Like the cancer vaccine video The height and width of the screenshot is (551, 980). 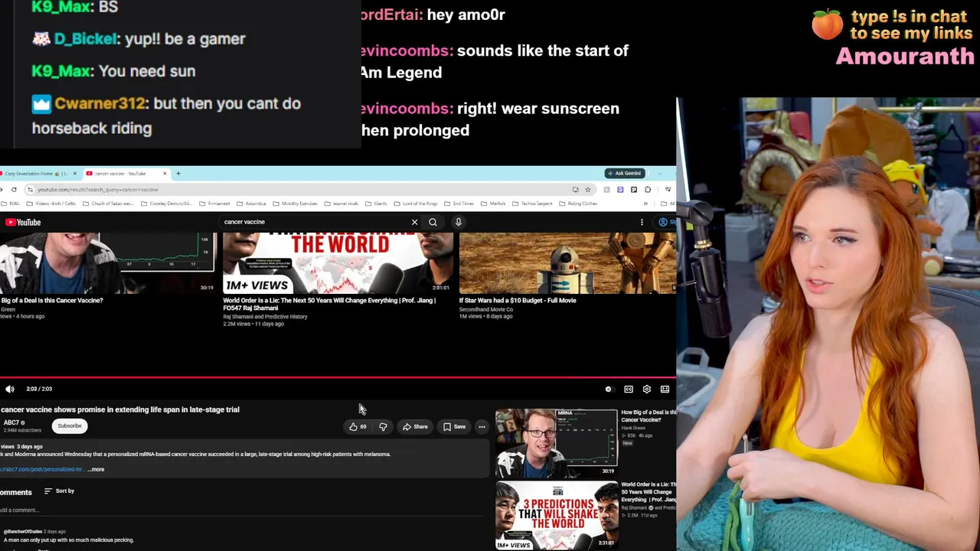click(358, 426)
